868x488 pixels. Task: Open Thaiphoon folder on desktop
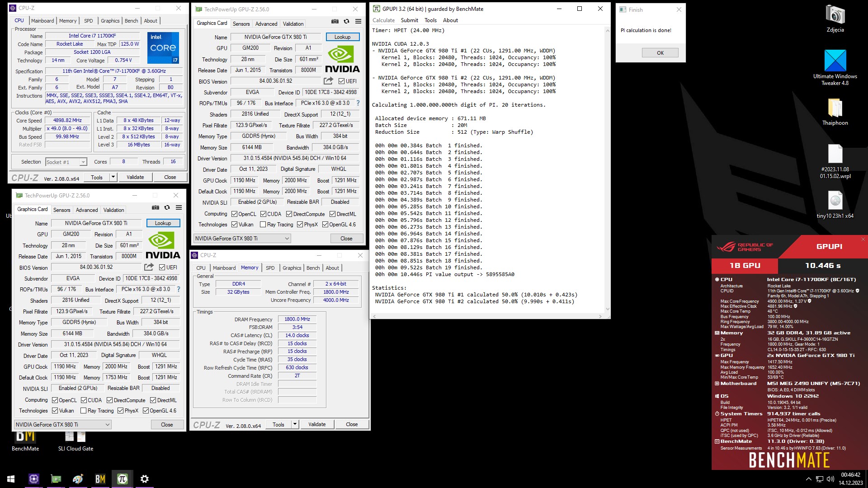[835, 112]
